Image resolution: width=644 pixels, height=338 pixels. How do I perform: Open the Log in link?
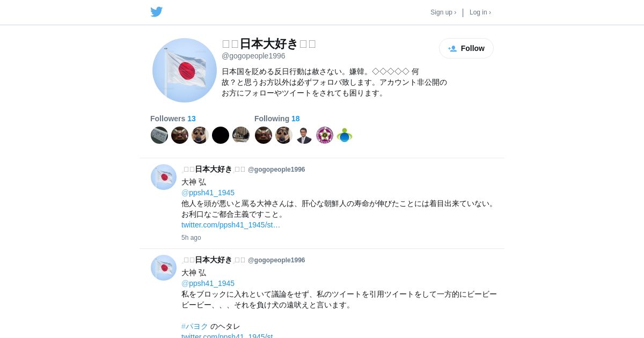pyautogui.click(x=480, y=12)
